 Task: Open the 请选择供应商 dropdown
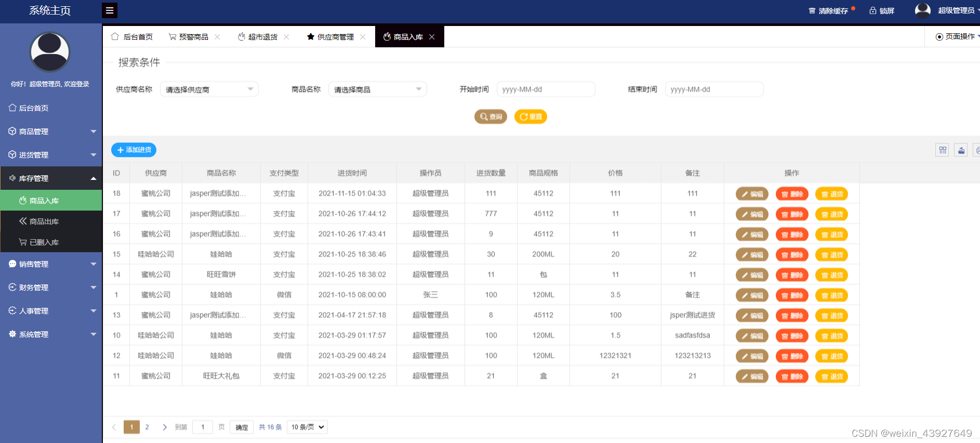click(209, 89)
